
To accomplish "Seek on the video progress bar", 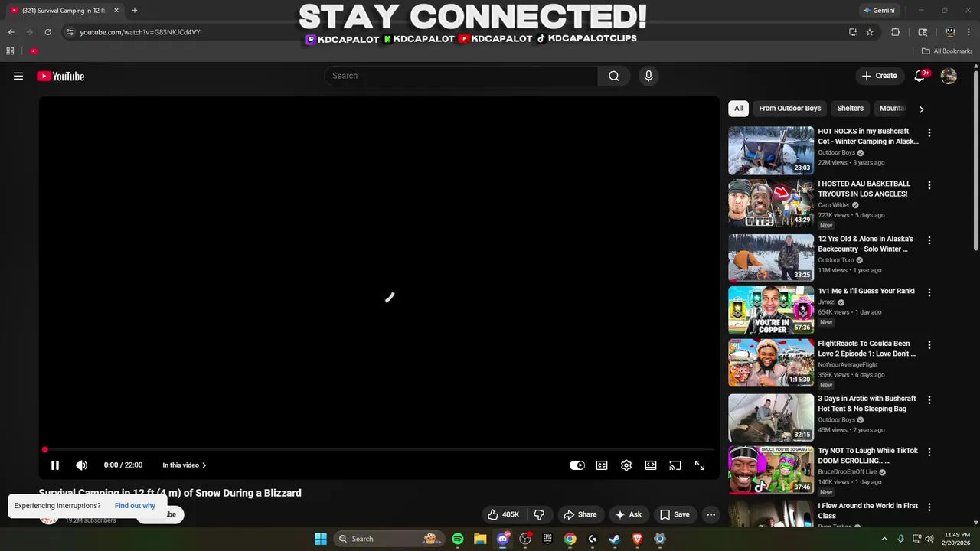I will [379, 450].
